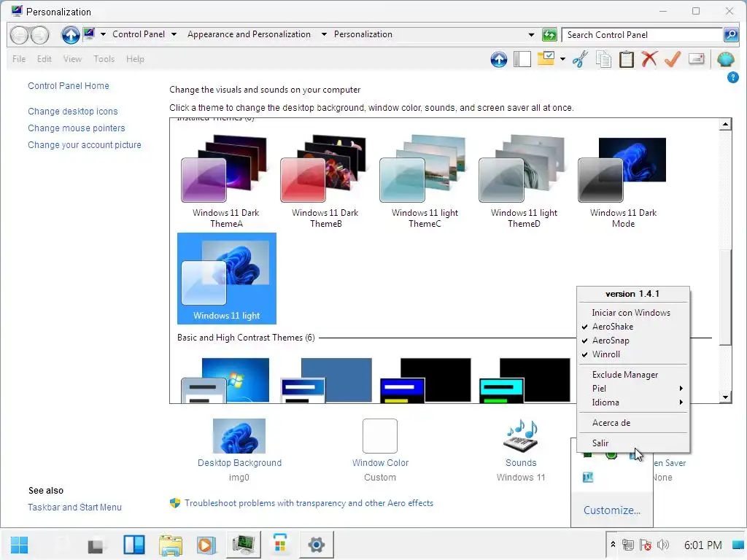Open the File menu
The image size is (747, 560).
pyautogui.click(x=19, y=59)
